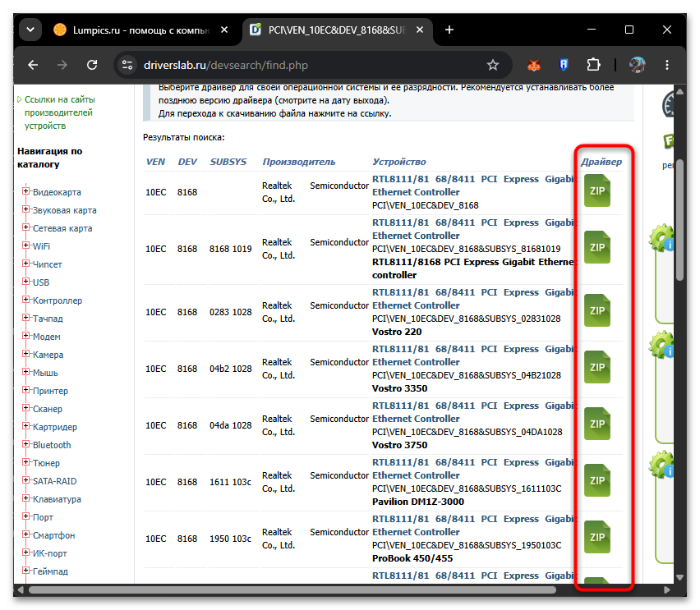Open RTL8111 link above PCI\VEN_10EC&DEV_8168

click(473, 186)
